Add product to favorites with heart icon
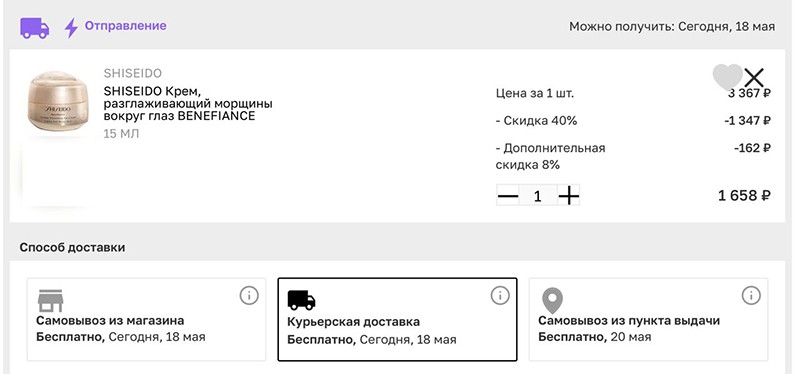The width and height of the screenshot is (800, 374). [728, 78]
